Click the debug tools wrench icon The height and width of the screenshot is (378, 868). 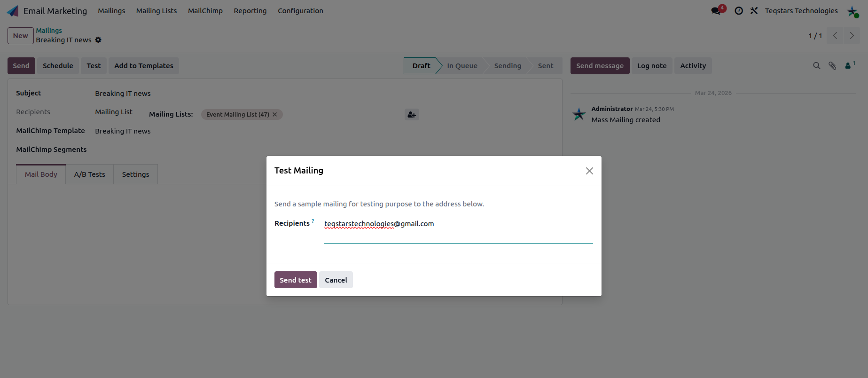point(754,11)
